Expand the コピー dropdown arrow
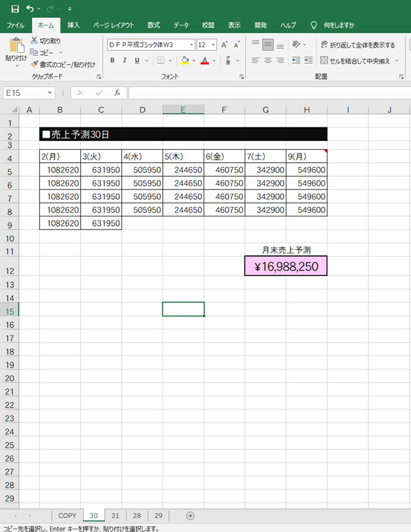 pyautogui.click(x=61, y=53)
